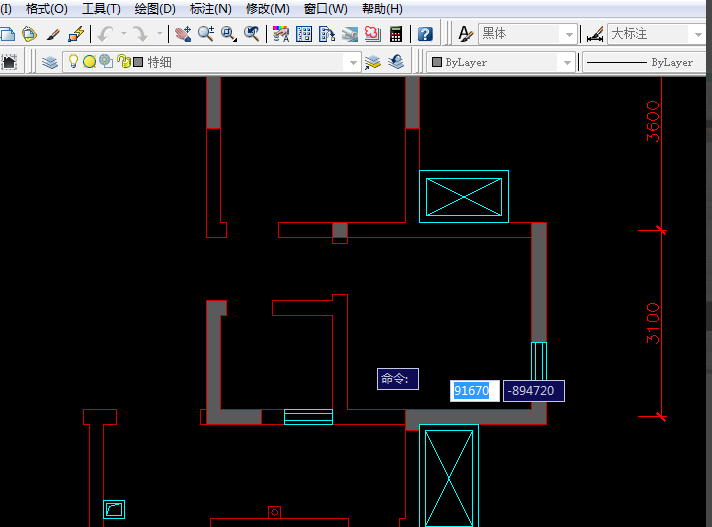Select the Zoom Window tool
The image size is (712, 527).
[x=228, y=34]
